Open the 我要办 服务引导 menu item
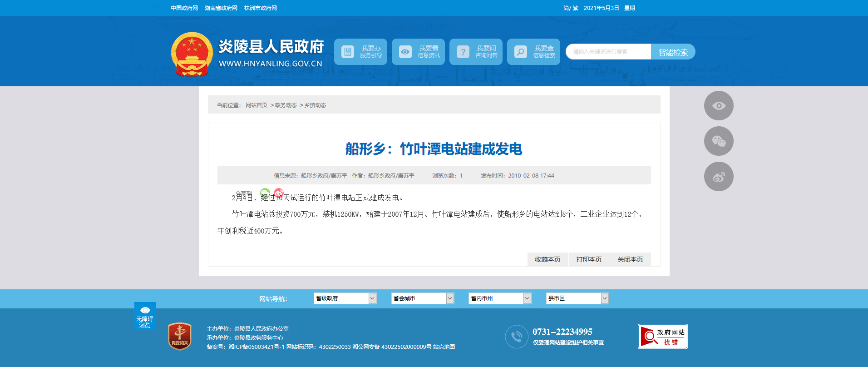Image resolution: width=868 pixels, height=367 pixels. tap(361, 52)
